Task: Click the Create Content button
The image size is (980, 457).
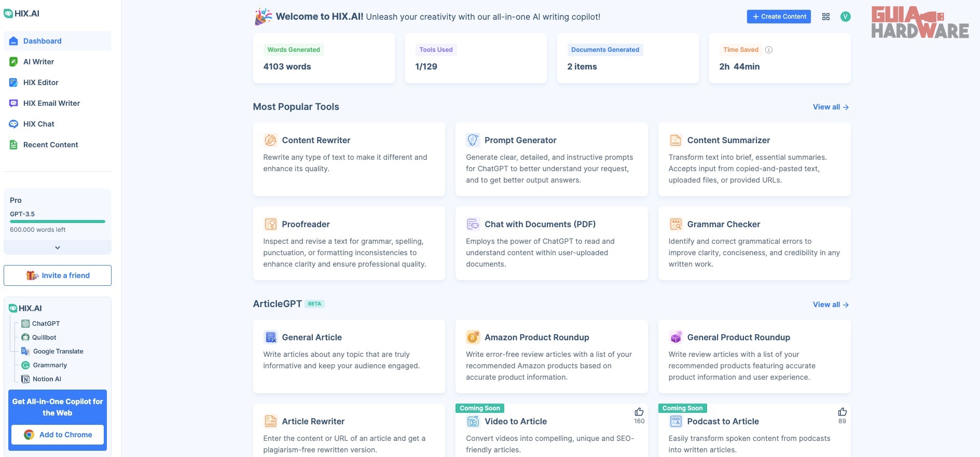Action: [779, 17]
